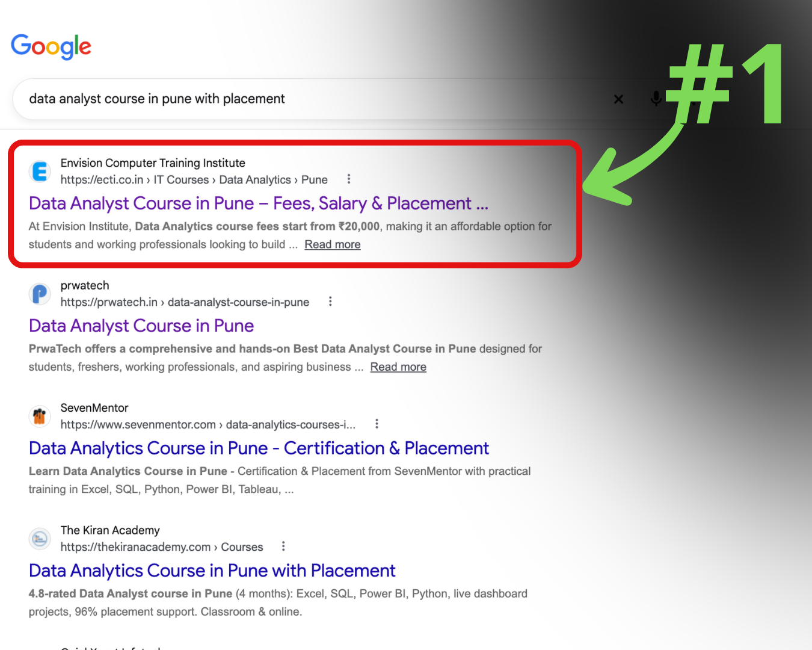The height and width of the screenshot is (650, 812).
Task: Click the SevenMentor site favicon
Action: (x=40, y=416)
